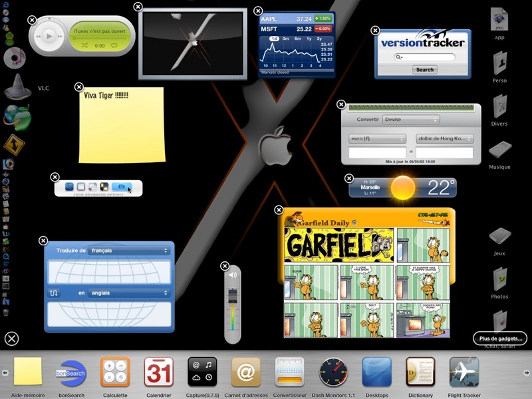Click the Plus de gadgets... button
The height and width of the screenshot is (399, 532).
click(x=500, y=338)
